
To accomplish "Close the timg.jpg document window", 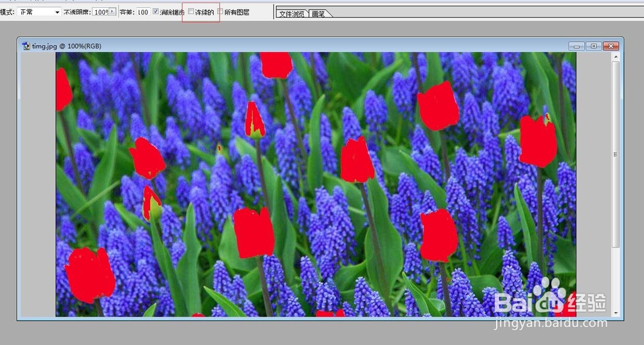I will point(611,46).
